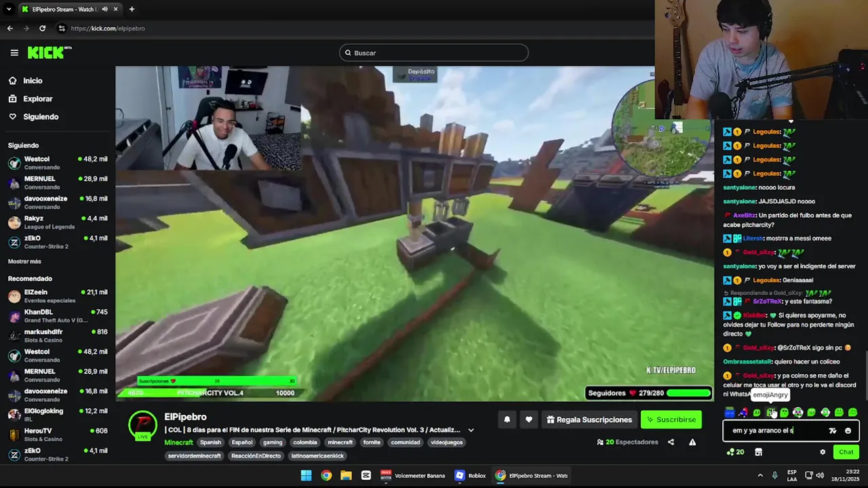Expand the Mostrar más followed list

(24, 262)
